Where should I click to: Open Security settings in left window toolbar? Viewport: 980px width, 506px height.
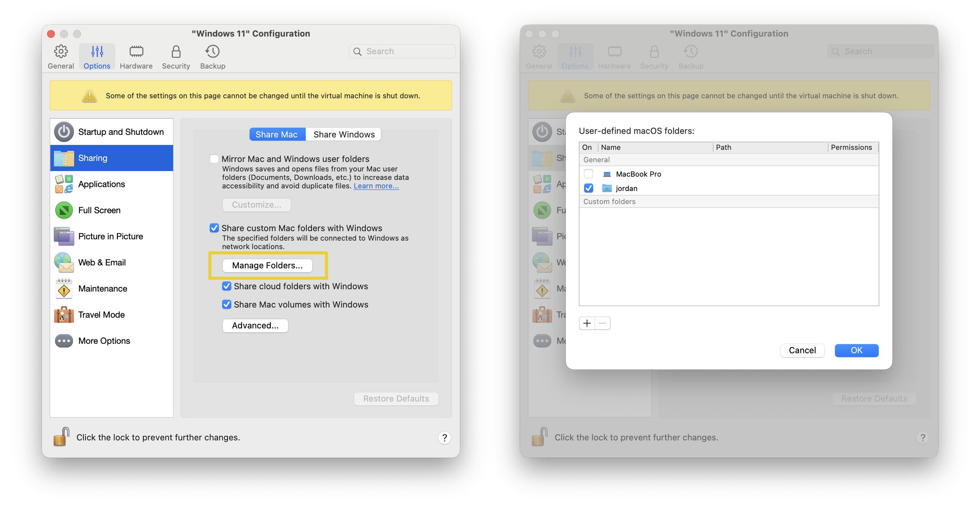[x=176, y=57]
